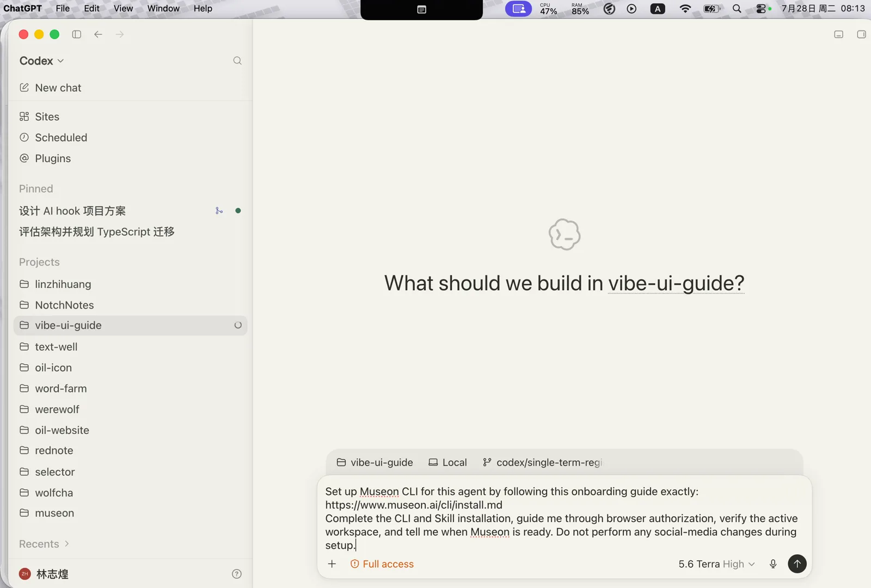Go forward with the right arrow
This screenshot has width=871, height=588.
[x=120, y=34]
